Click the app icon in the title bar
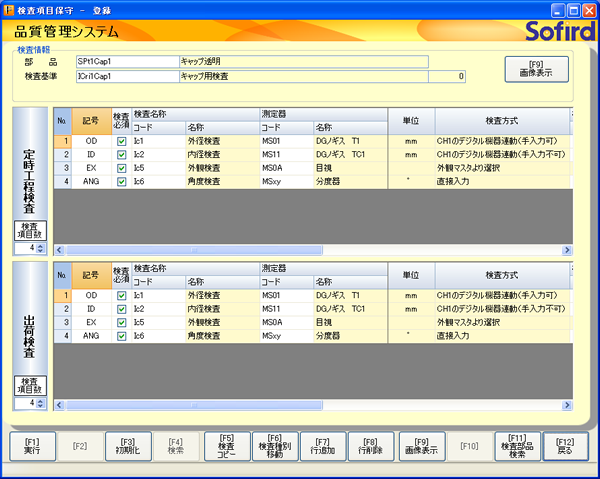Viewport: 600px width, 479px height. pyautogui.click(x=9, y=9)
